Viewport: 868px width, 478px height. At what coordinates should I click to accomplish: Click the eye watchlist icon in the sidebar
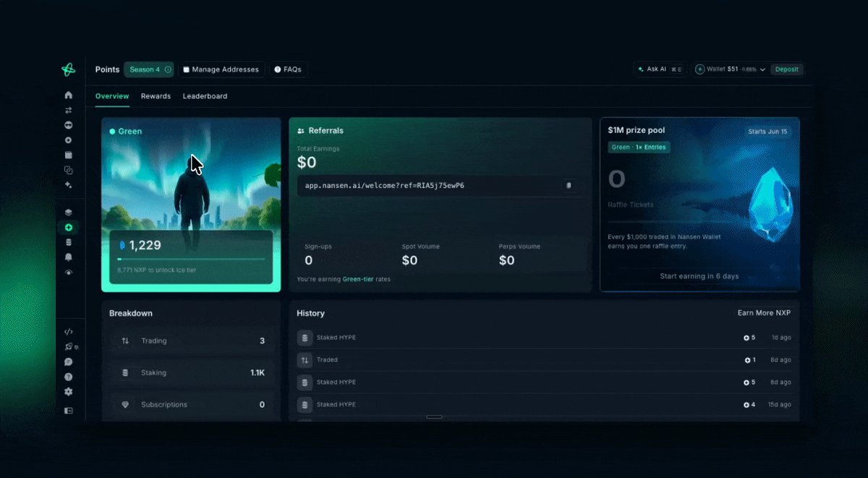[69, 272]
